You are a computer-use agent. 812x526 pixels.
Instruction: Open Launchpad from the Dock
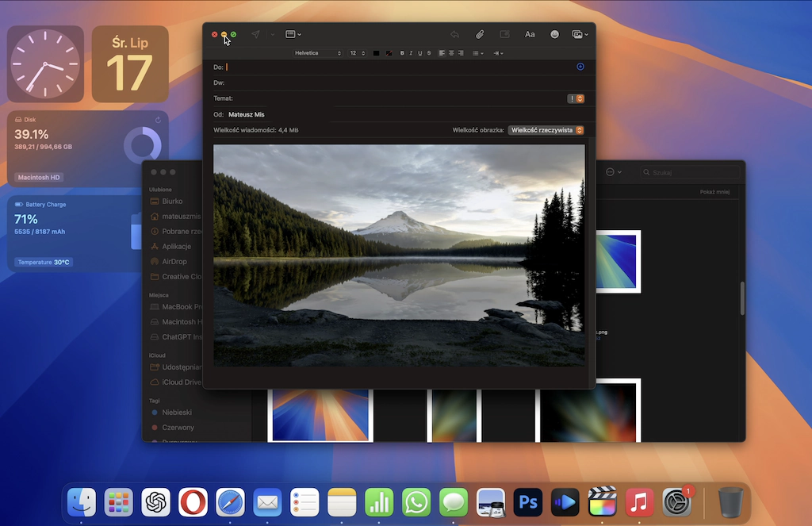coord(119,502)
